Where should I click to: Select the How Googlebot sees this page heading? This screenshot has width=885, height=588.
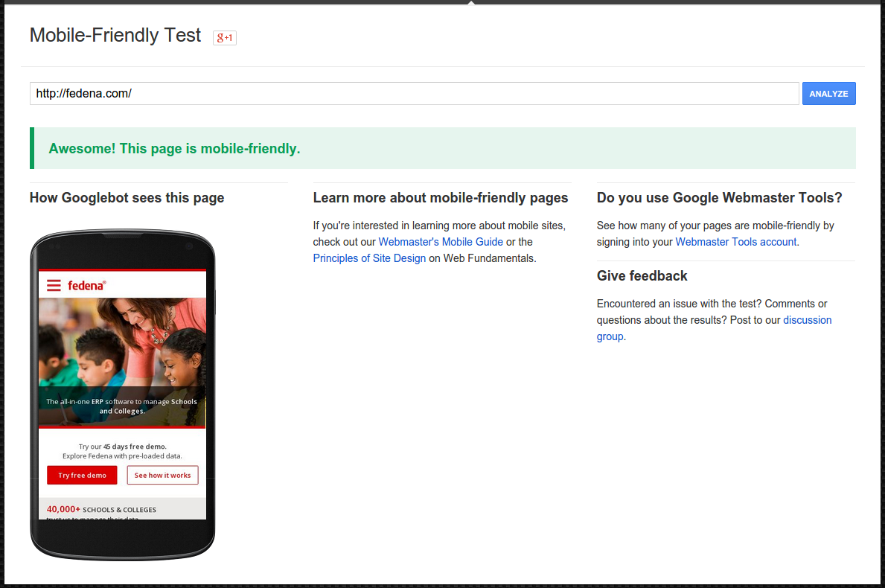point(127,198)
